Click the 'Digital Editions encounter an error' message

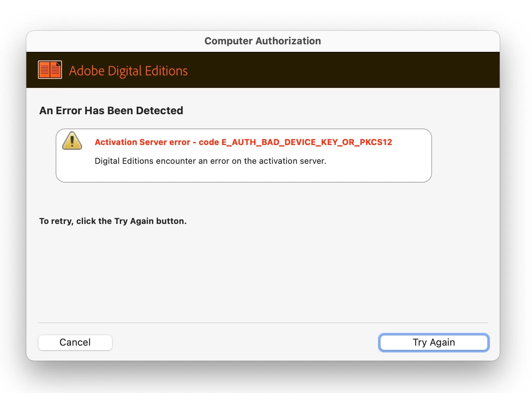(210, 161)
